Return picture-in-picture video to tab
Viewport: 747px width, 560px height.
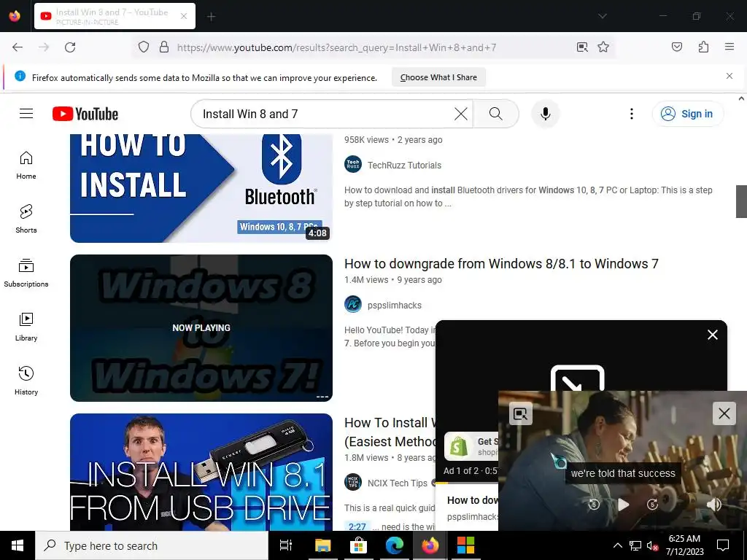[x=520, y=414]
